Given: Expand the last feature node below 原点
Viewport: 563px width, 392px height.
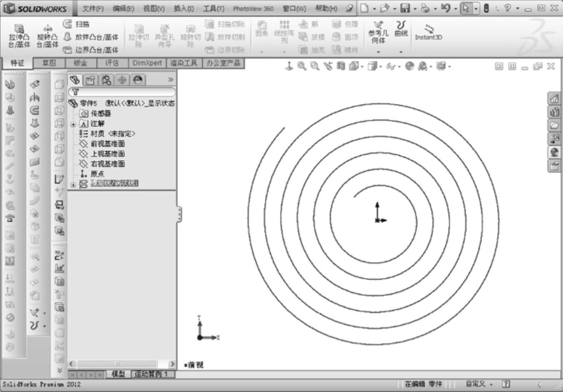Looking at the screenshot, I should [x=73, y=184].
